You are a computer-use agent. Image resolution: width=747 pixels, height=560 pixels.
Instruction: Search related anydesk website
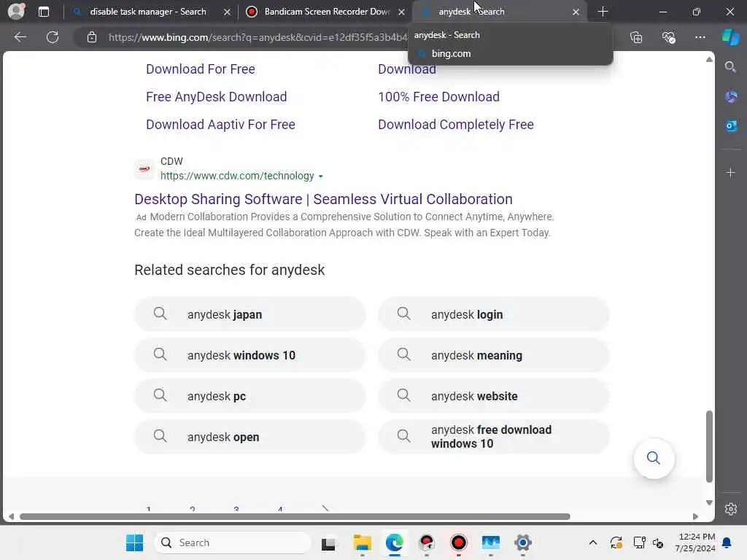pos(494,396)
